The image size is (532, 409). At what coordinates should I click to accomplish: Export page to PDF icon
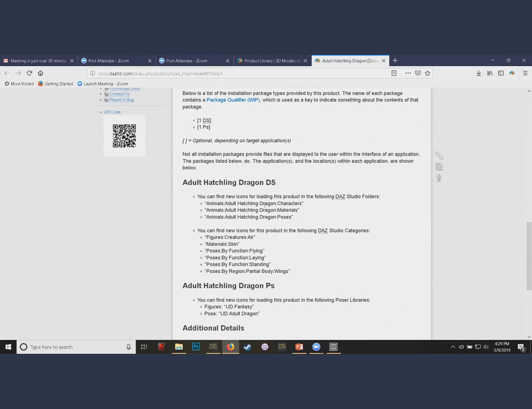coord(439,167)
